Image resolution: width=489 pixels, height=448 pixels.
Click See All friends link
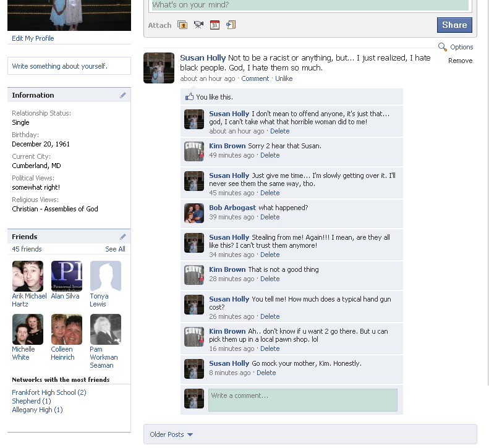[115, 249]
